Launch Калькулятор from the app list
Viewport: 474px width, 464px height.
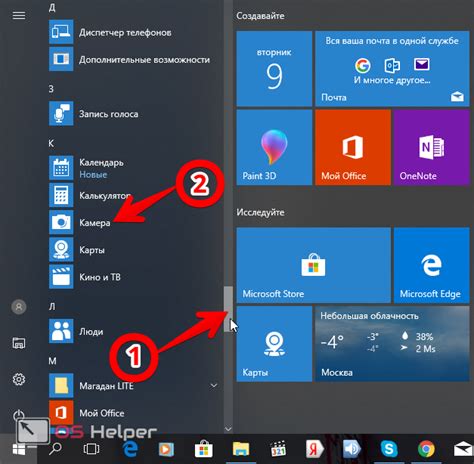tap(133, 195)
